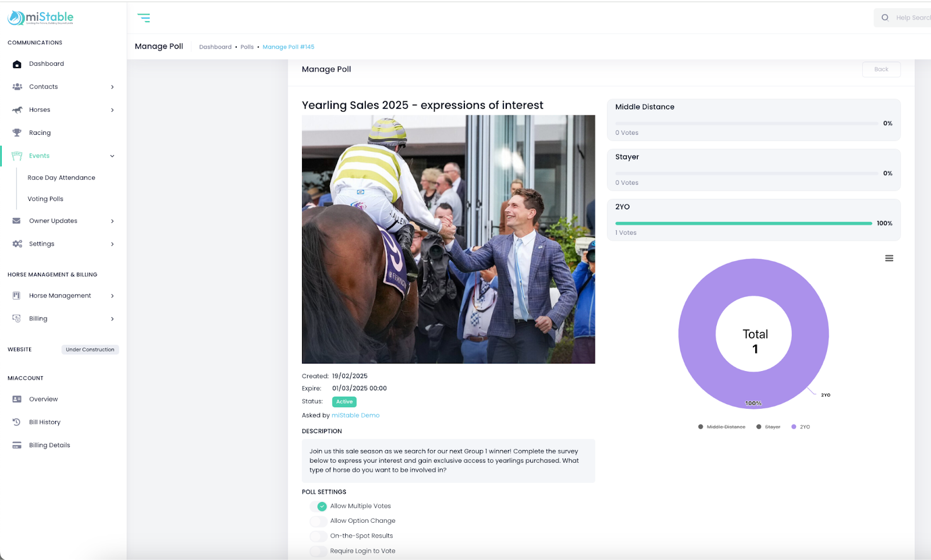Expand the Contacts submenu
Image resolution: width=931 pixels, height=560 pixels.
112,87
